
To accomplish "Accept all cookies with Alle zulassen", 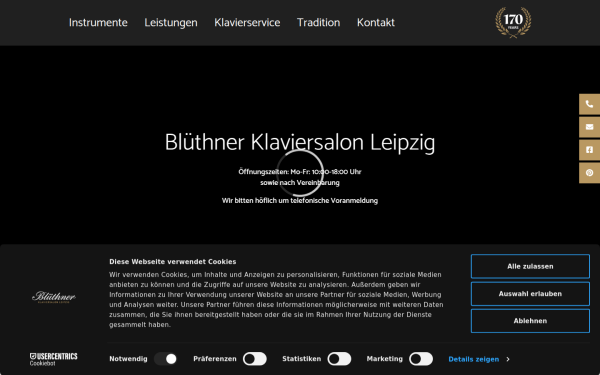I will [x=530, y=266].
